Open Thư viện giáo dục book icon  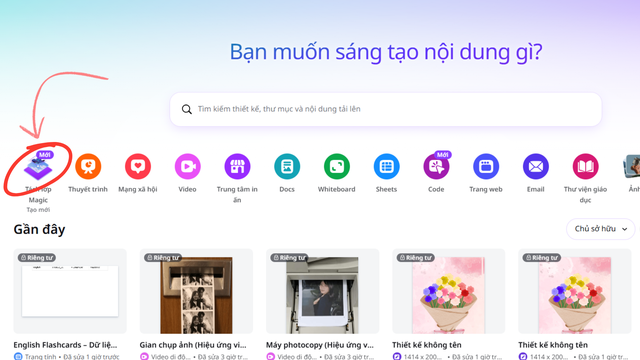point(585,167)
